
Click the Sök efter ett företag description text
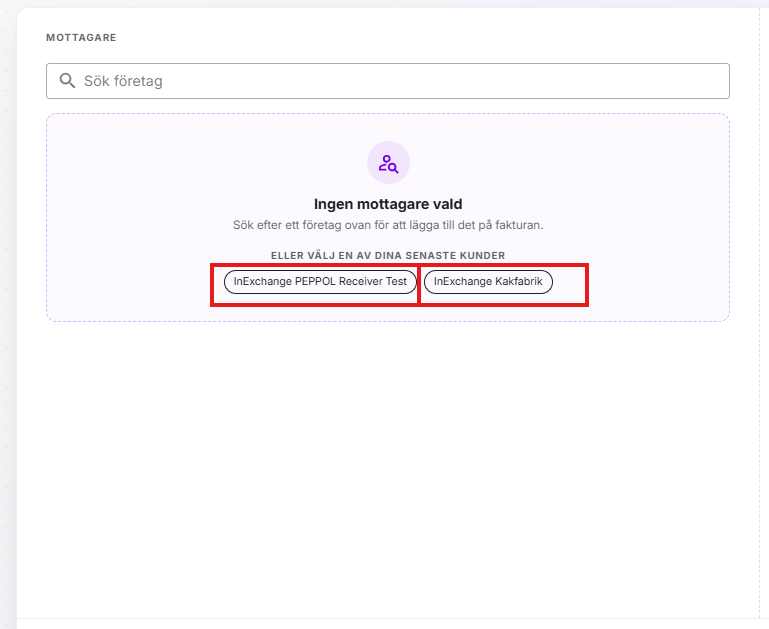tap(388, 225)
